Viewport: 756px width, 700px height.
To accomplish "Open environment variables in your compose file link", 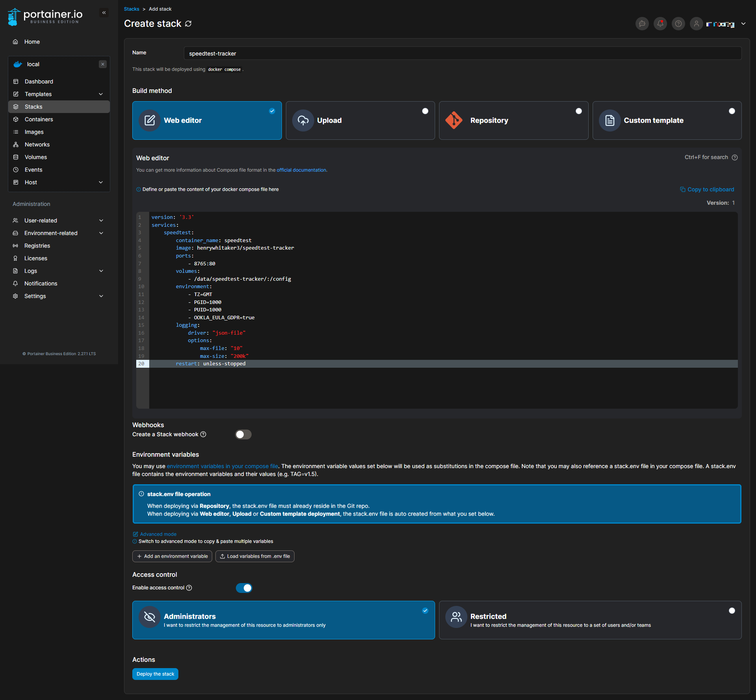I will click(222, 466).
